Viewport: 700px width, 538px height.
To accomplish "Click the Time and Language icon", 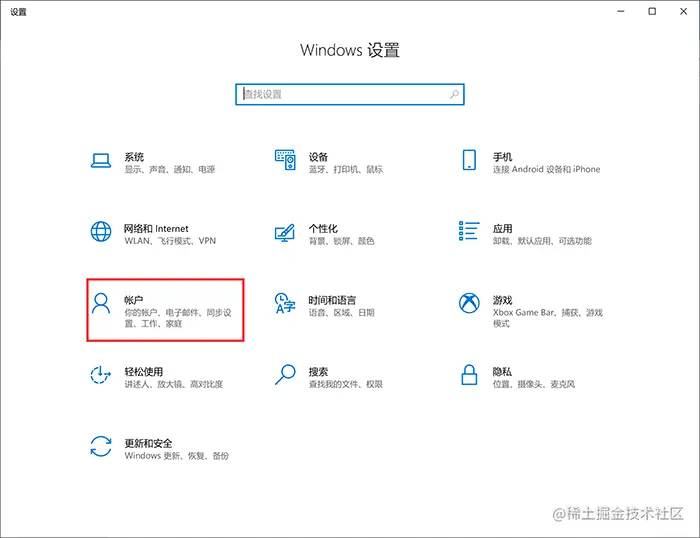I will click(285, 303).
